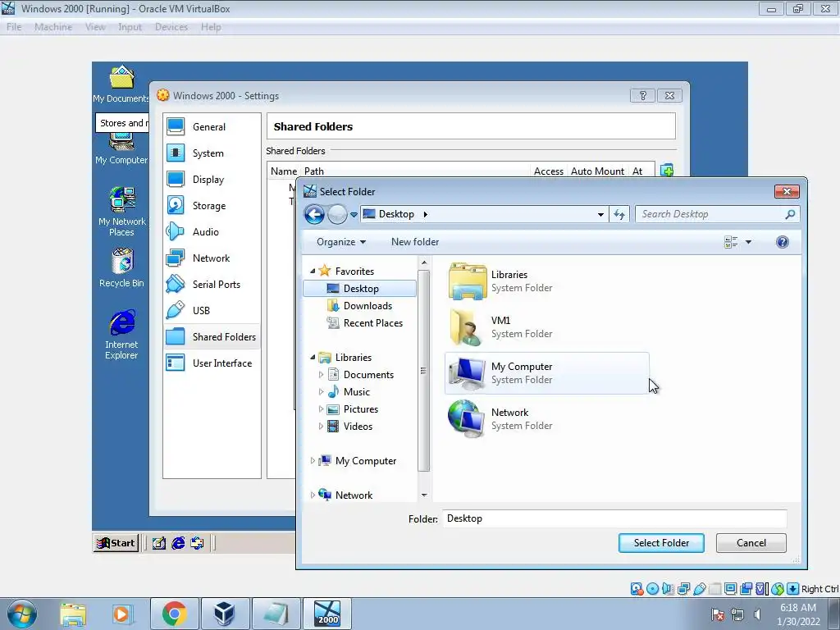840x630 pixels.
Task: Expand the Videos library node
Action: 321,427
